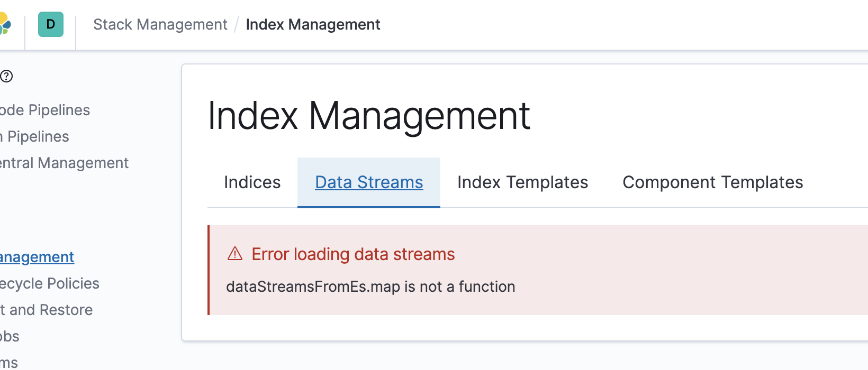Image resolution: width=868 pixels, height=370 pixels.
Task: Click the Stack Management breadcrumb link
Action: 160,24
